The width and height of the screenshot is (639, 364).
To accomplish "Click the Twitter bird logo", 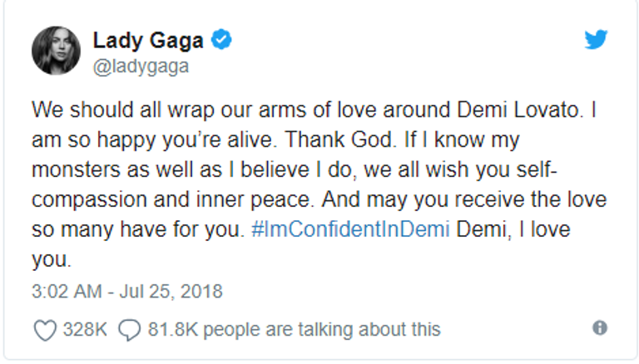I will (x=596, y=40).
